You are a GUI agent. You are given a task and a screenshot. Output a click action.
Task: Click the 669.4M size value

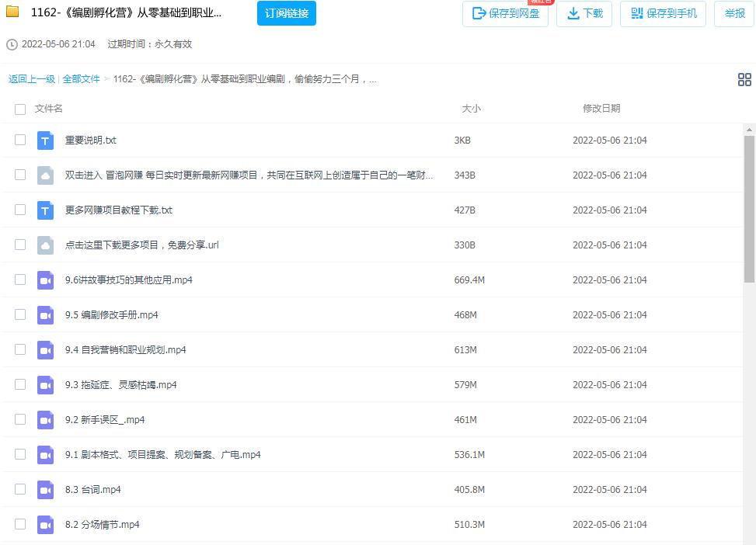click(469, 280)
